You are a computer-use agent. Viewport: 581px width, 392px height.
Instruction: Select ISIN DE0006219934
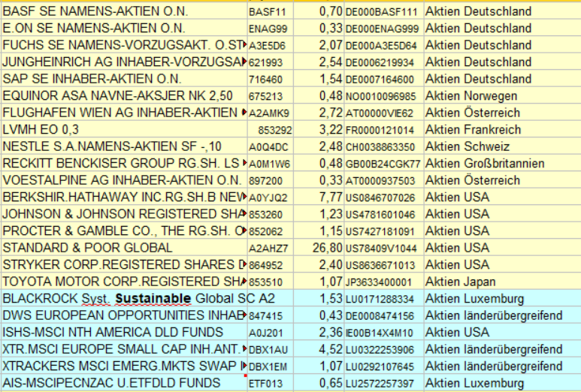384,62
